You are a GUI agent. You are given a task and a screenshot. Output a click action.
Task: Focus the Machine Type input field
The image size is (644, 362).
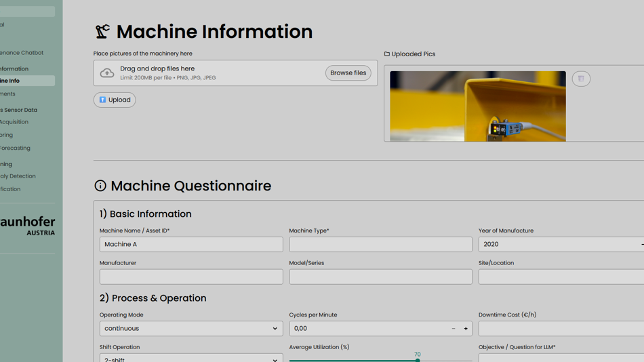(380, 245)
